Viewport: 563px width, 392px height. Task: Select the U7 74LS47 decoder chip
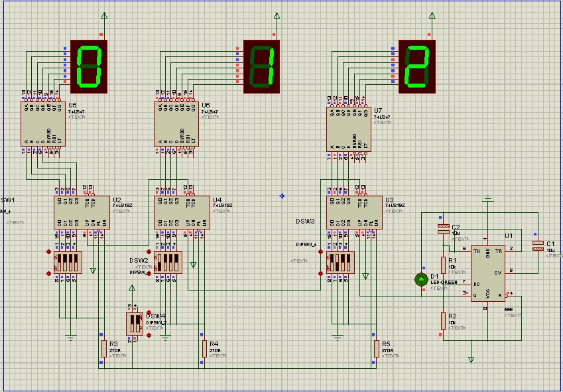click(349, 129)
